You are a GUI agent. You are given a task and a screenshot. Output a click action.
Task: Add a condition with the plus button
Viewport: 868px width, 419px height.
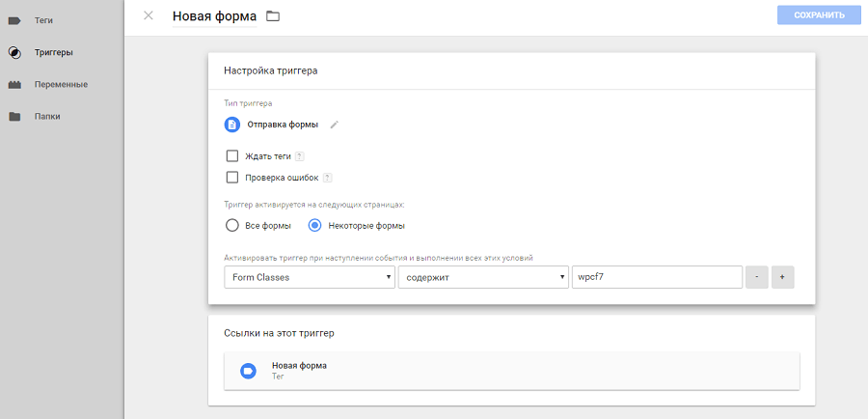click(x=782, y=277)
